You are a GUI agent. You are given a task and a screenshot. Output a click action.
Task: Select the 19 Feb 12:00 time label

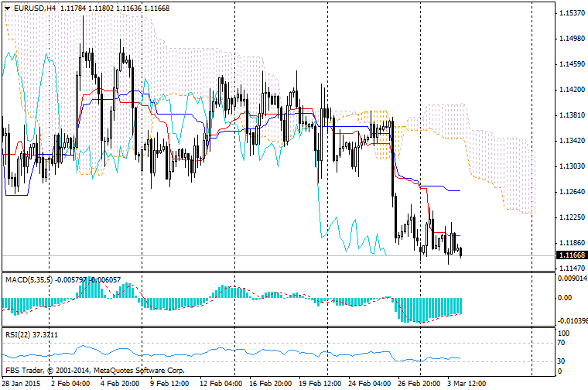(x=320, y=384)
